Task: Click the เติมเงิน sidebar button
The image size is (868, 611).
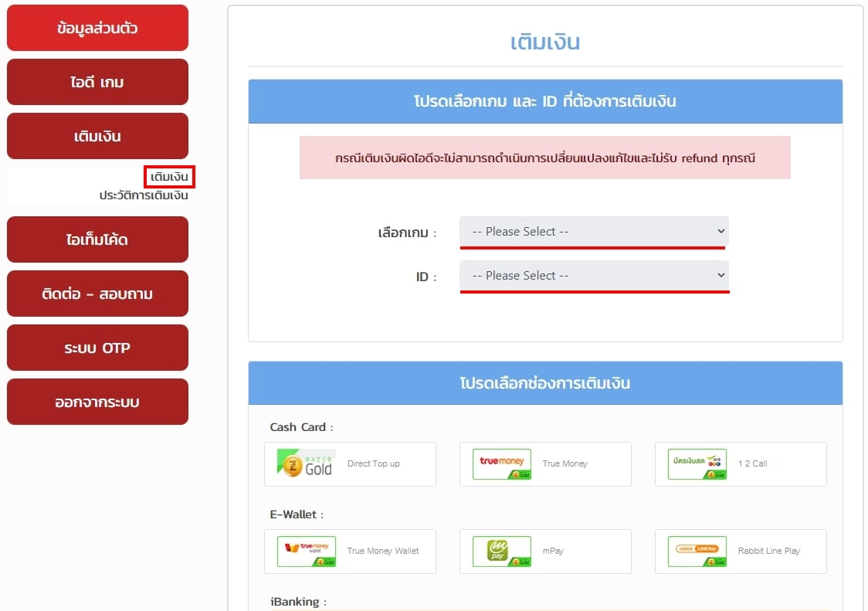Action: (97, 136)
